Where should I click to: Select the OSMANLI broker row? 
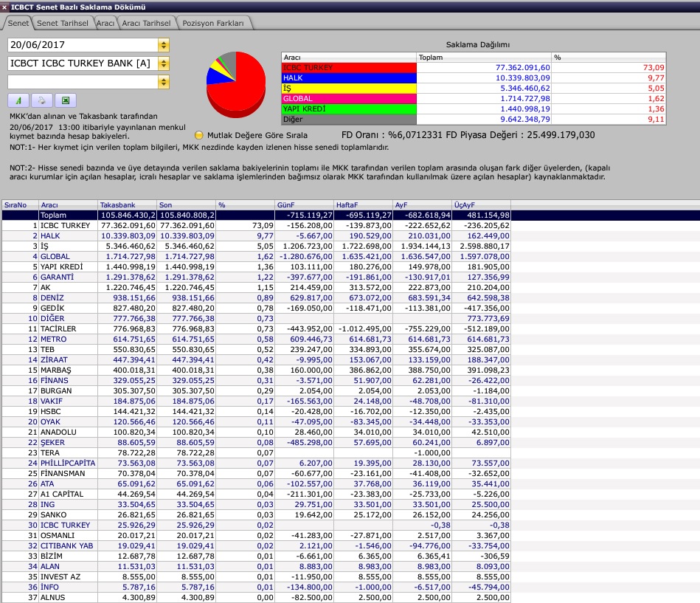(x=256, y=535)
